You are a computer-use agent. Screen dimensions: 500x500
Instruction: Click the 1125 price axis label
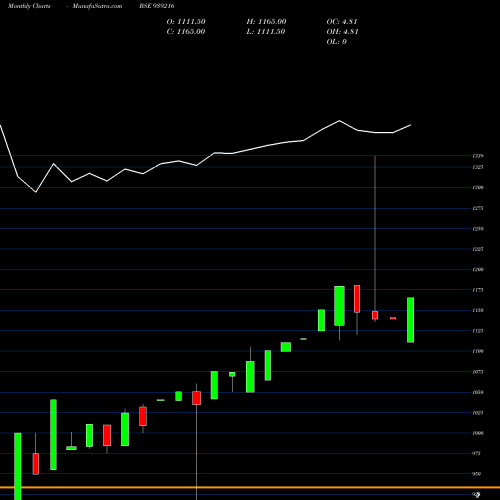click(478, 331)
